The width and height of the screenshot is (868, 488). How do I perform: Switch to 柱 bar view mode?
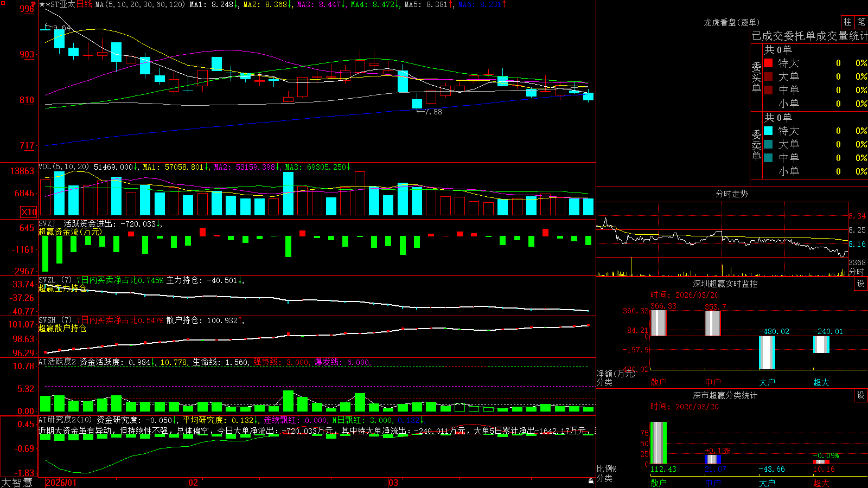847,22
